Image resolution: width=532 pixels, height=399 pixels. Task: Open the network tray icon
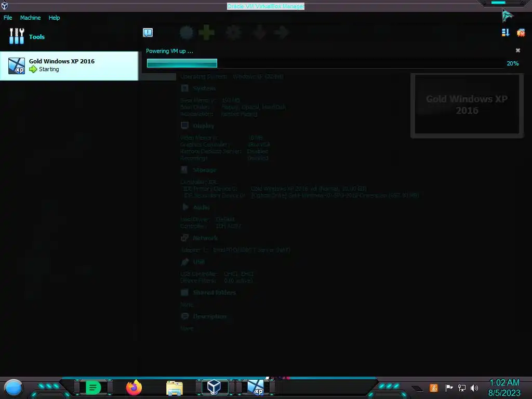click(462, 388)
